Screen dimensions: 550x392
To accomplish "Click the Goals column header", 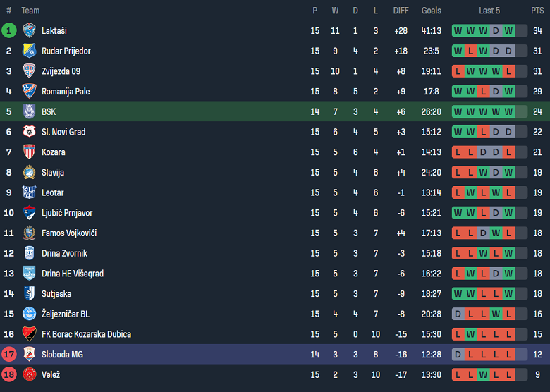I will point(431,11).
